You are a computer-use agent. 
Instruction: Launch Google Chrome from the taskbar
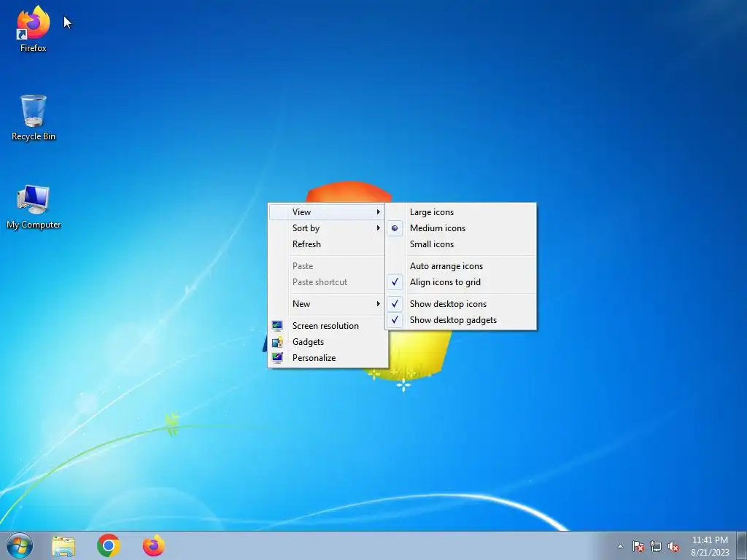tap(109, 545)
